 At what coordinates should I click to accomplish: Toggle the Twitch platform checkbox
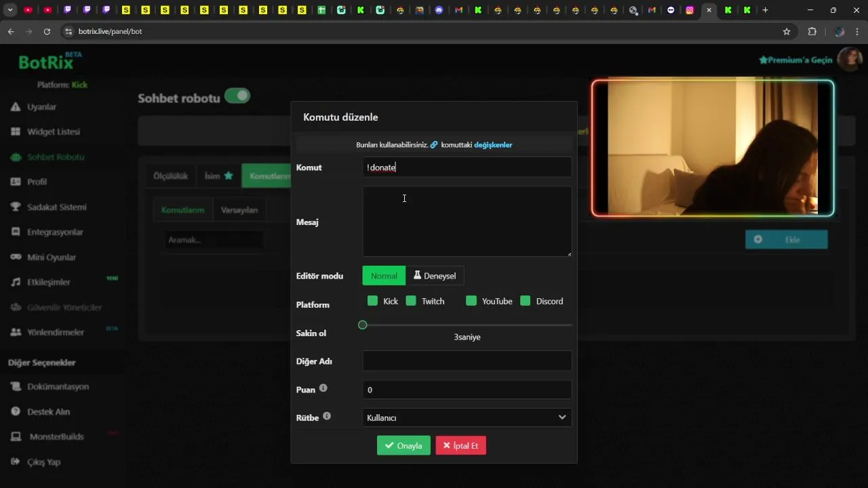[411, 301]
